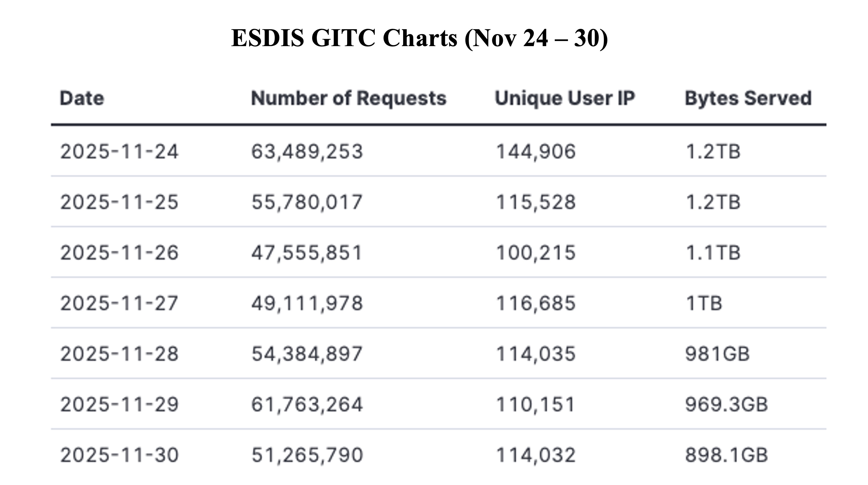Click the 2025-11-27 date cell
The height and width of the screenshot is (485, 868).
(119, 303)
